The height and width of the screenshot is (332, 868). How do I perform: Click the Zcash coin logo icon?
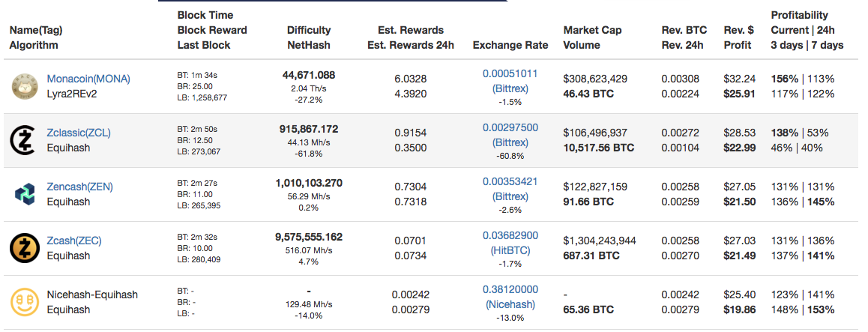[x=25, y=248]
